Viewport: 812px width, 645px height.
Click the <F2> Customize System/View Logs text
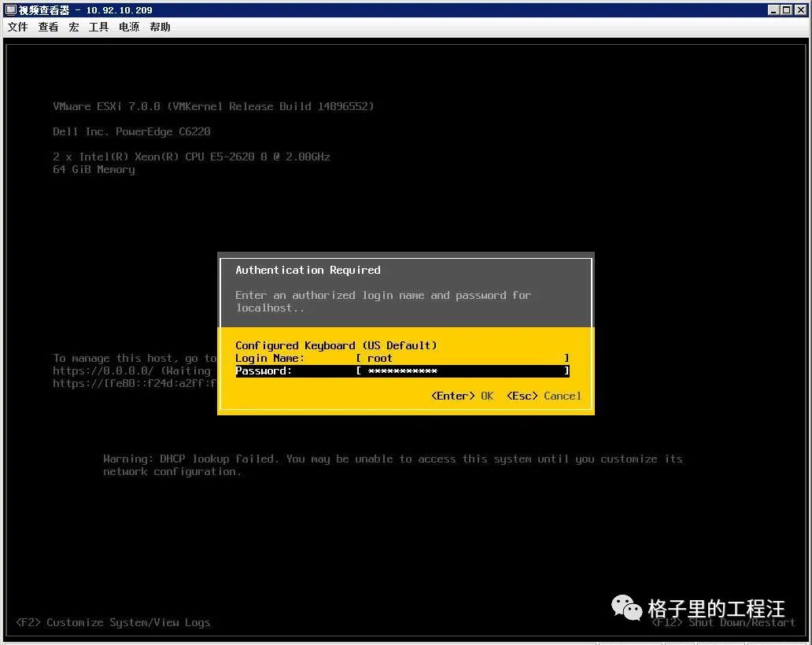(113, 622)
